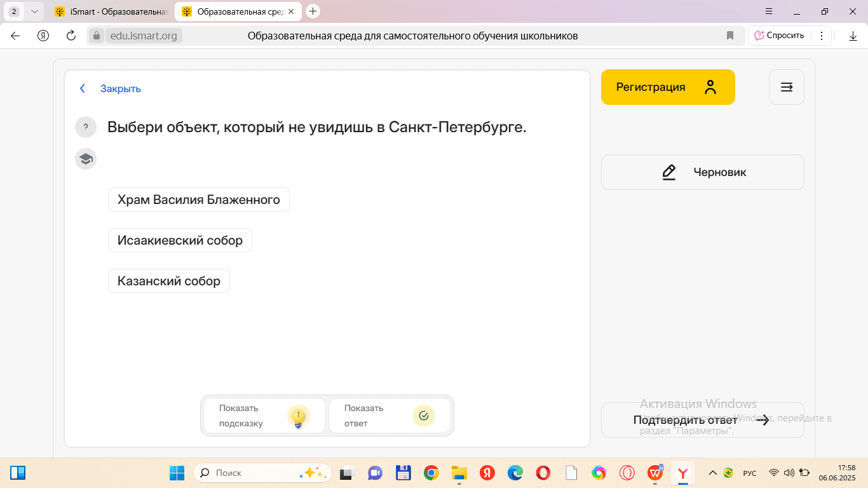Click the pencil icon in Черновик
Image resolution: width=868 pixels, height=488 pixels.
(668, 172)
